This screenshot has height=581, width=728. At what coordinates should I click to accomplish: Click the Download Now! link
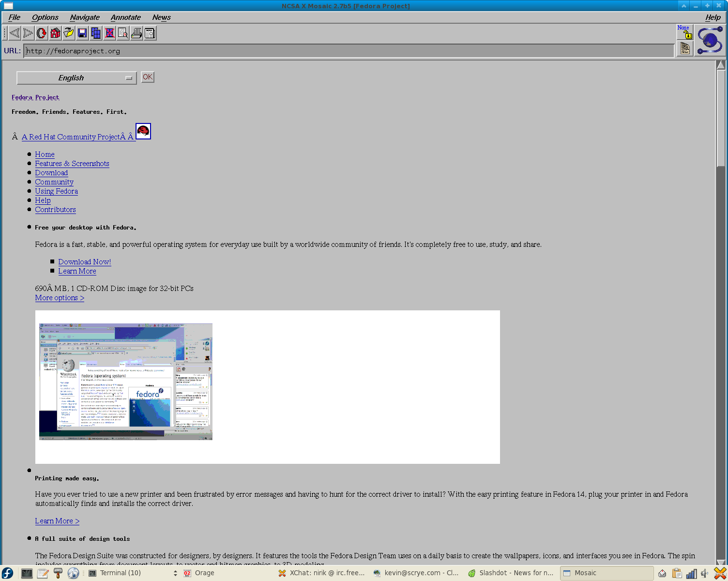click(x=85, y=262)
